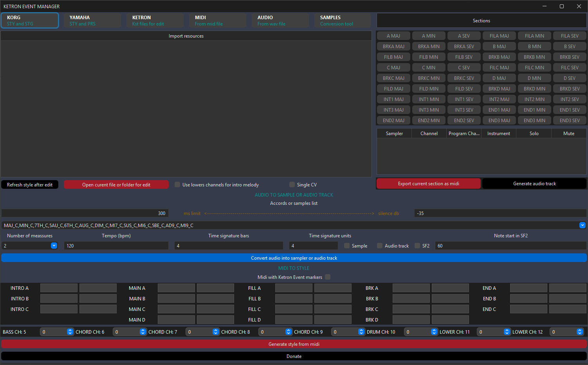Click the Donate button
Screen dimensions: 588x365
click(294, 356)
